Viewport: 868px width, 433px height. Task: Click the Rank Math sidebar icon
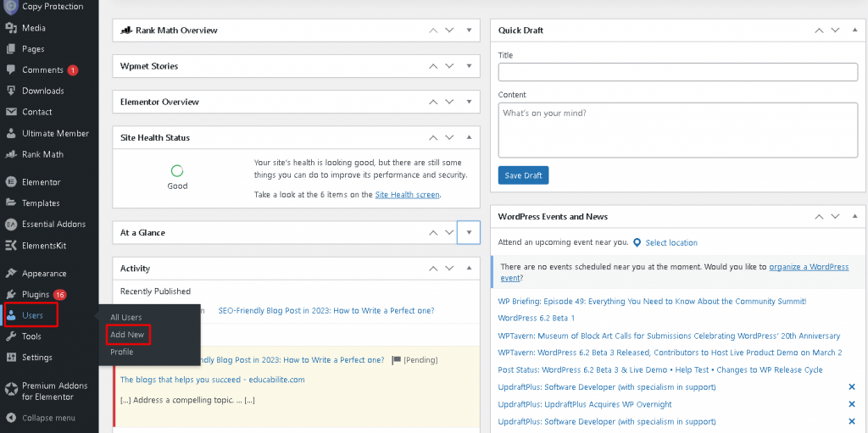point(11,154)
